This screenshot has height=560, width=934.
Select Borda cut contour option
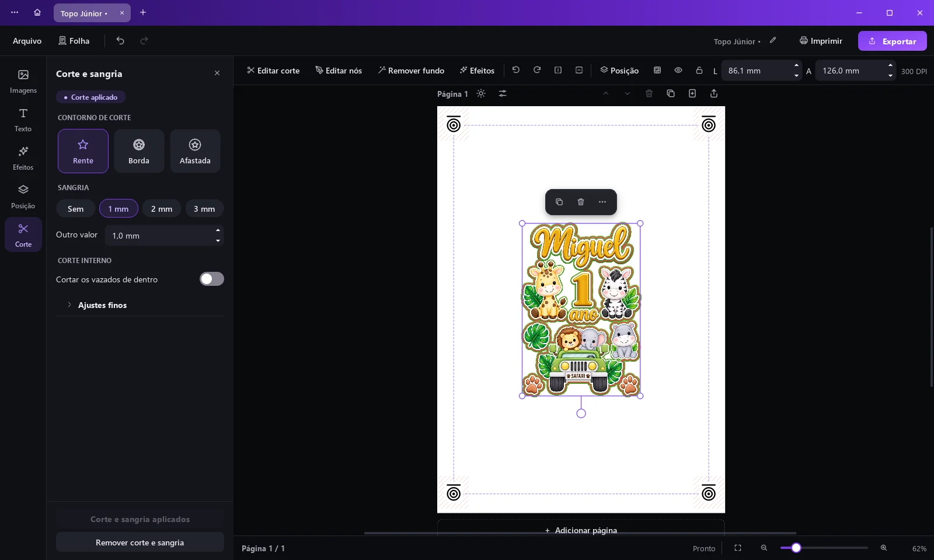(x=139, y=151)
